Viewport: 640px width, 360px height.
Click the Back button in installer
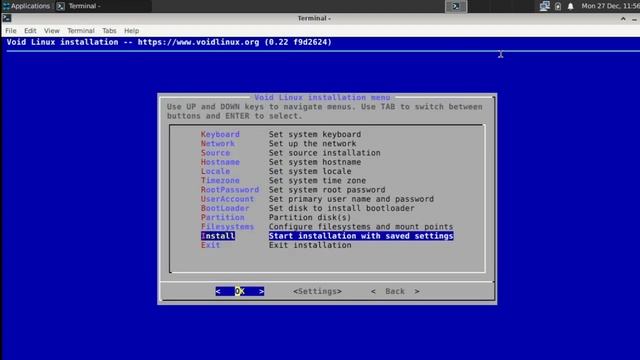click(x=395, y=291)
